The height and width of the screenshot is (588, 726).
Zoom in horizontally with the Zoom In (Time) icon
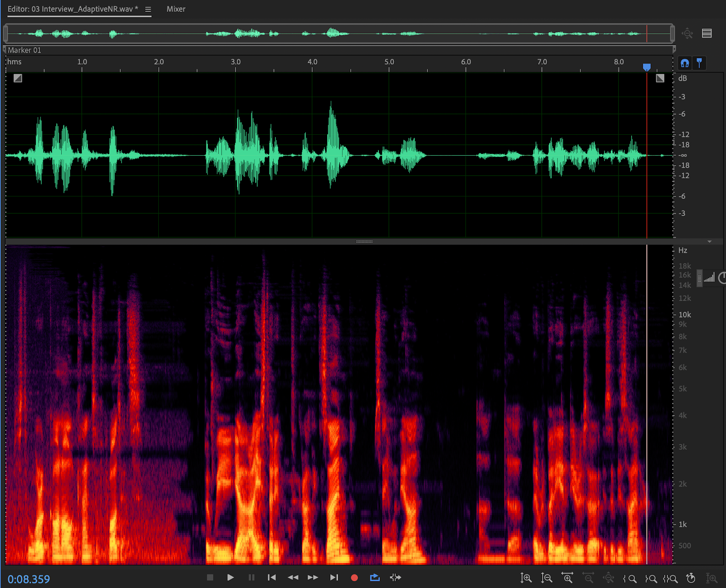(567, 578)
